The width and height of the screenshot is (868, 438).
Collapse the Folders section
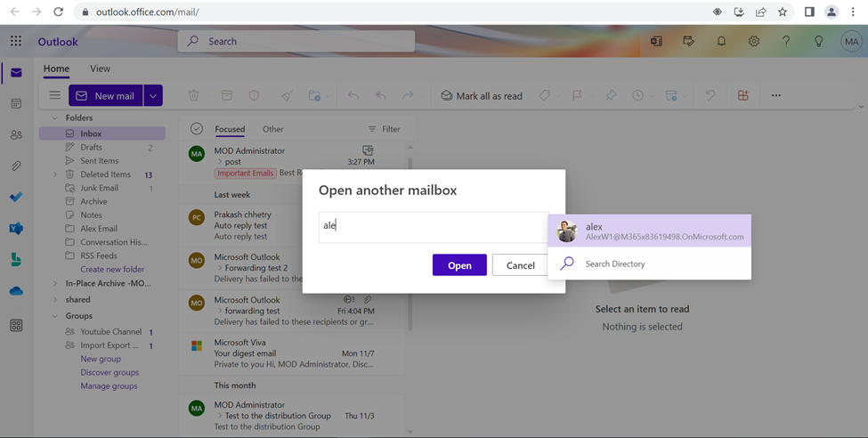click(55, 118)
